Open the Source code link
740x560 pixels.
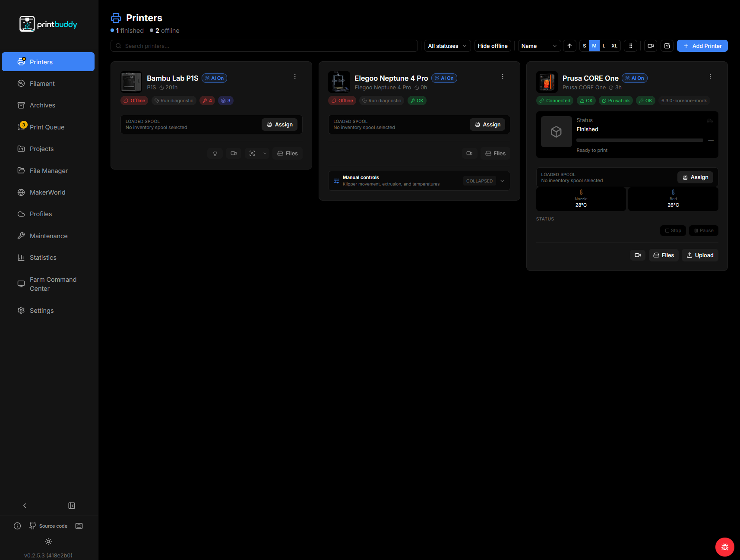(x=48, y=526)
